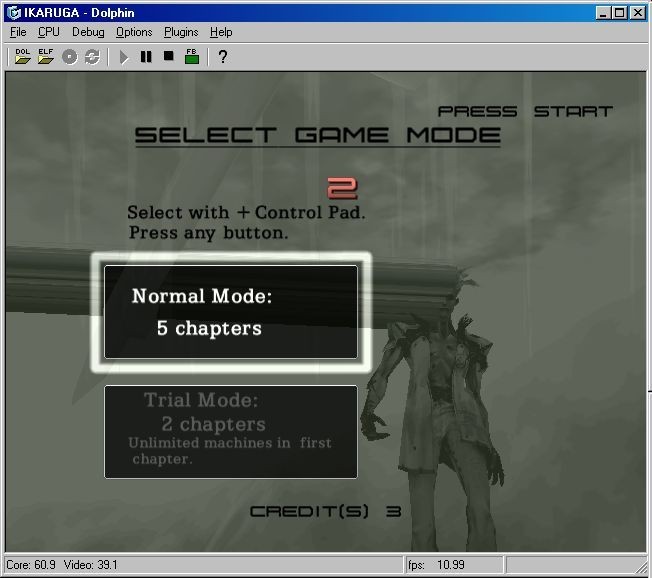This screenshot has width=652, height=578.
Task: Open the Options menu
Action: 134,32
